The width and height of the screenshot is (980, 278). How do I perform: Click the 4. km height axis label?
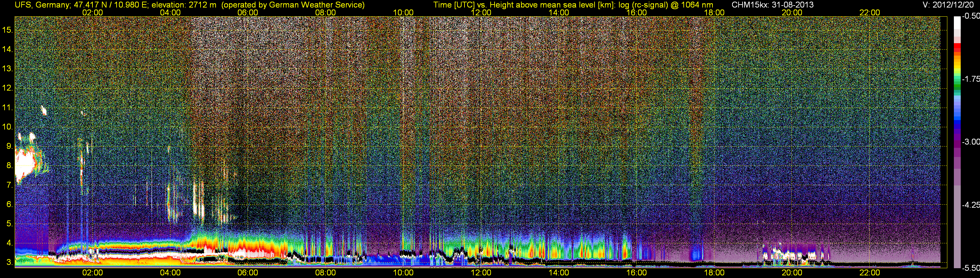click(9, 243)
